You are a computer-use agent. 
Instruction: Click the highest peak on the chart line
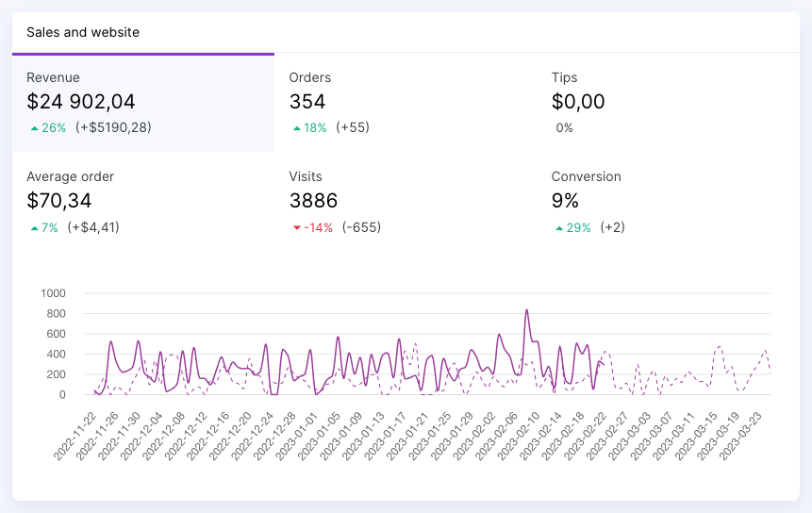click(526, 310)
